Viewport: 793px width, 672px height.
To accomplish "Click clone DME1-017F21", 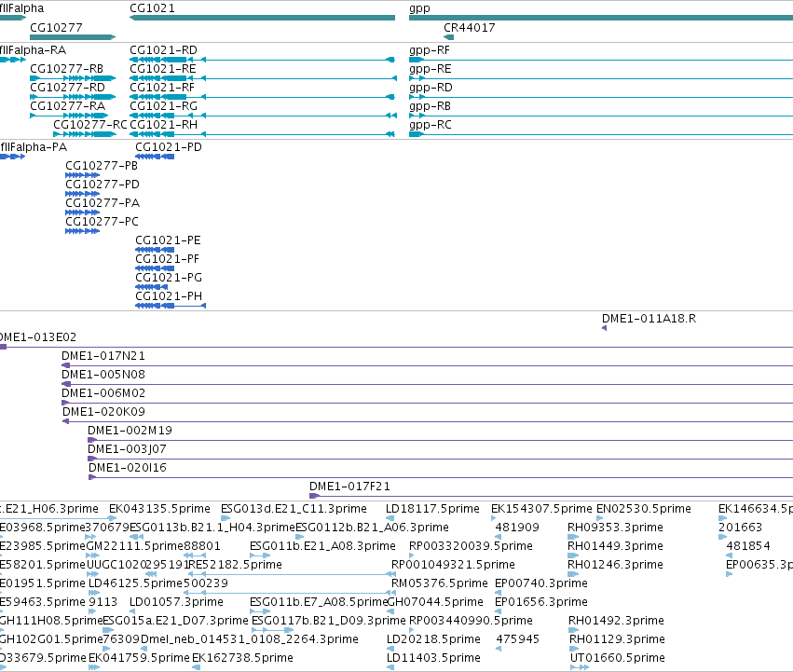I will (552, 496).
